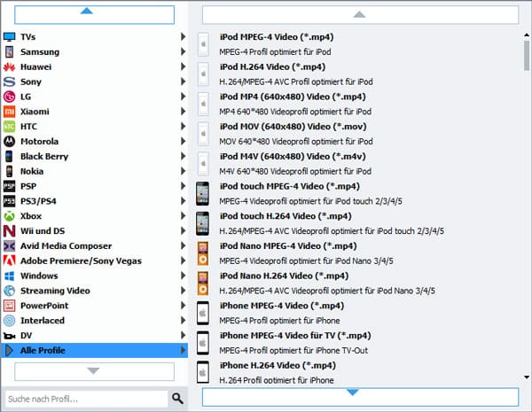Viewport: 532px width, 412px height.
Task: Click the Avid Media Composer icon
Action: pos(9,245)
